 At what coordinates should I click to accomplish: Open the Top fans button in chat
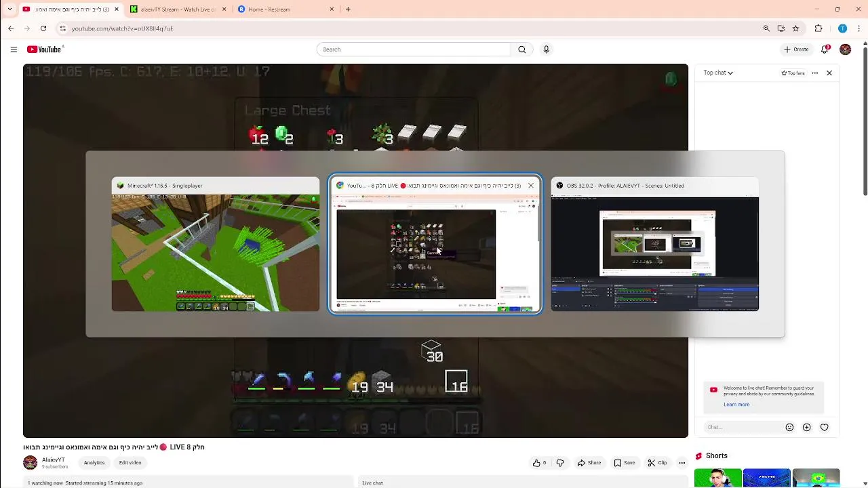pyautogui.click(x=793, y=73)
